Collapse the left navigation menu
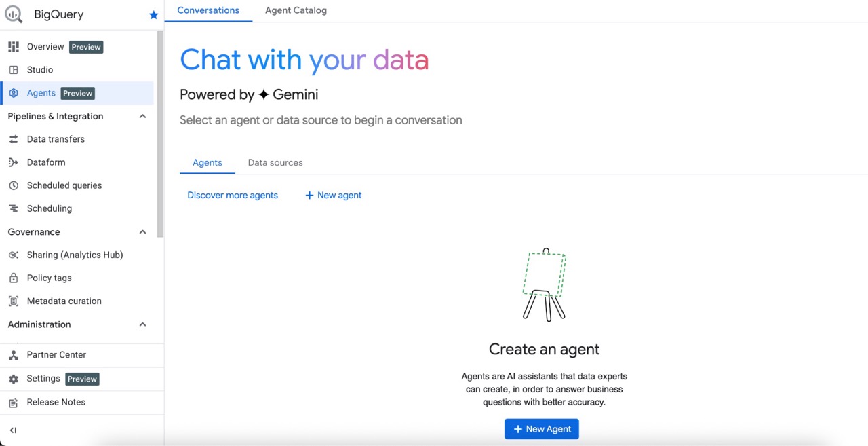Viewport: 868px width, 446px height. click(14, 430)
